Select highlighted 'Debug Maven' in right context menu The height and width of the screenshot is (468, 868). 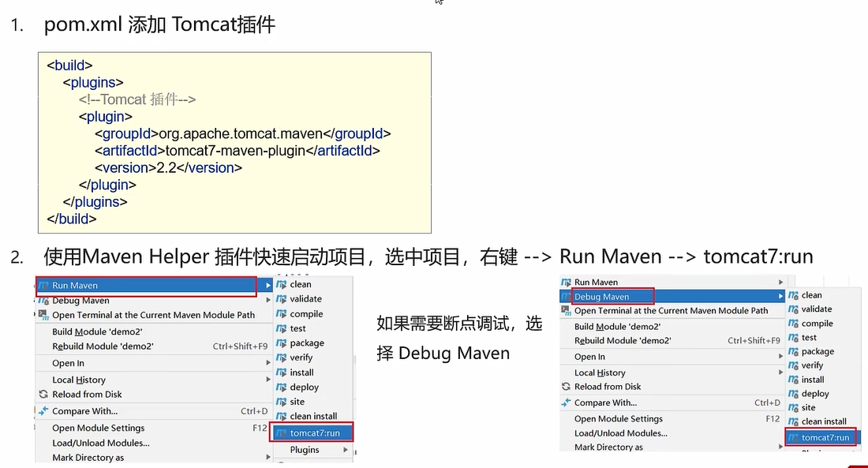(x=601, y=297)
